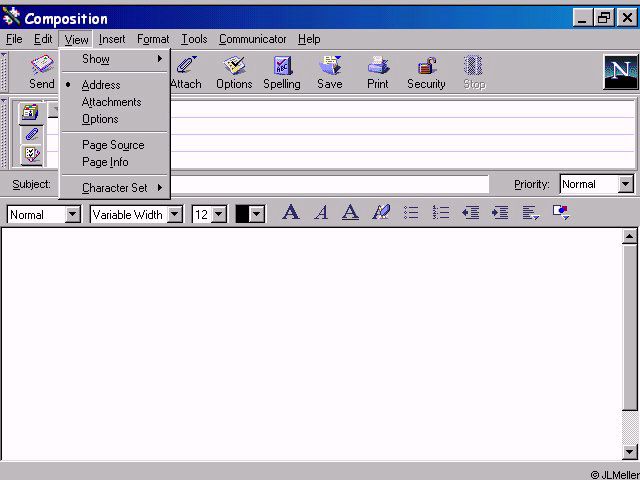Click the first recipient address line
640x480 pixels.
[402, 109]
